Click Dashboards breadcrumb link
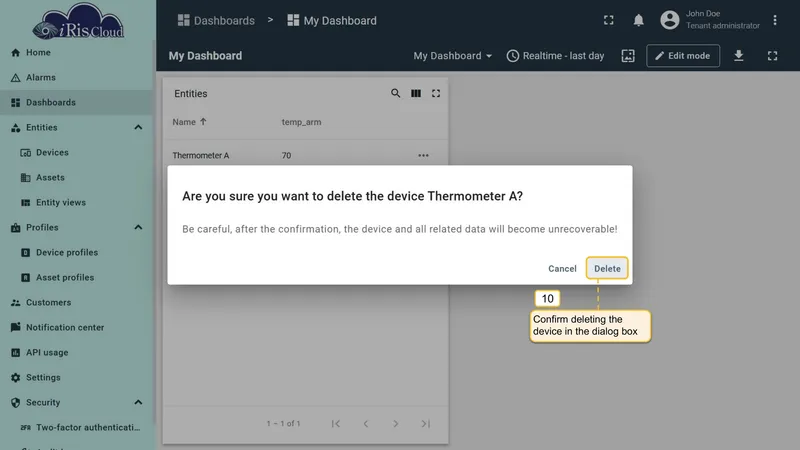 tap(216, 20)
